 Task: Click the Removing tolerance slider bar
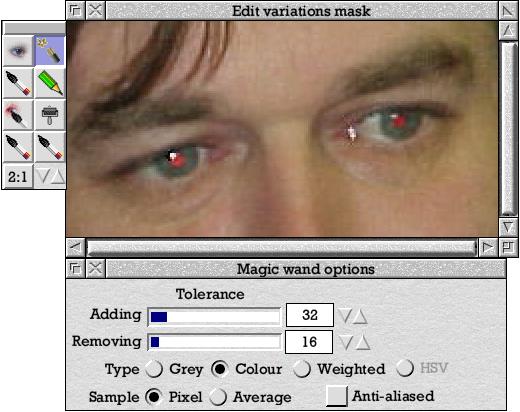pos(214,342)
